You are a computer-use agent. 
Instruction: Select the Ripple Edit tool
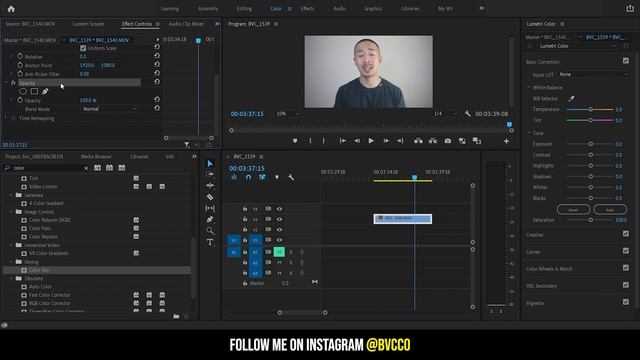[210, 186]
